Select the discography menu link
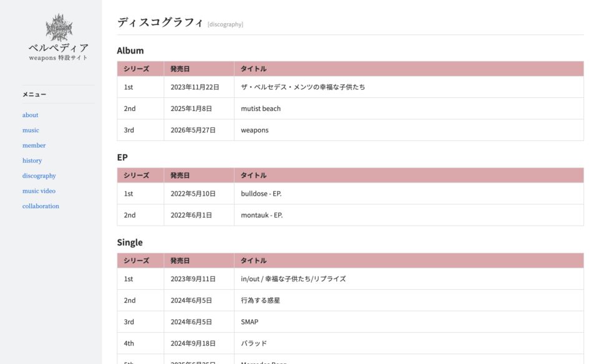599x364 pixels. coord(39,176)
